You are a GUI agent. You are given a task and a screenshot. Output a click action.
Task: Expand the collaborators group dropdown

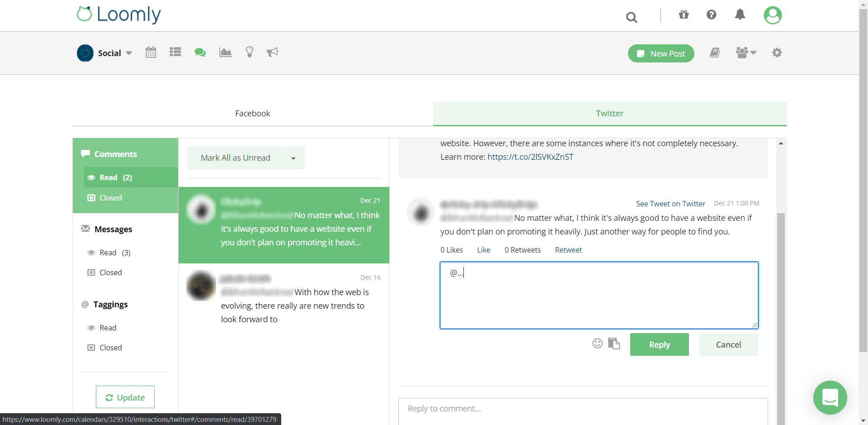pyautogui.click(x=746, y=53)
